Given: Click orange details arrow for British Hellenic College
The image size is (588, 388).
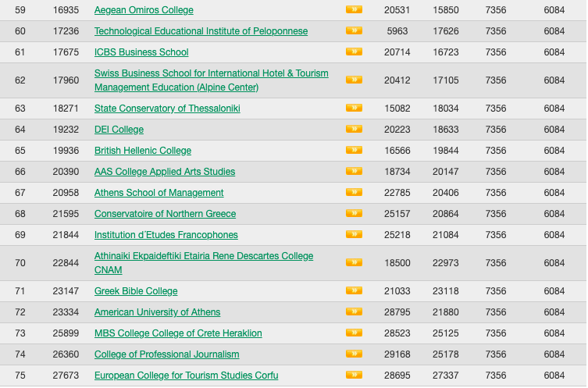Looking at the screenshot, I should click(x=354, y=150).
